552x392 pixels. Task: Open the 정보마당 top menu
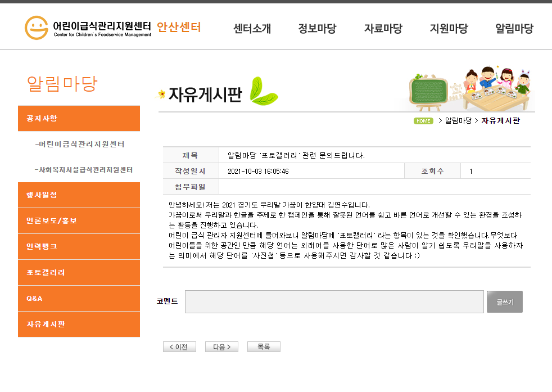pyautogui.click(x=317, y=29)
